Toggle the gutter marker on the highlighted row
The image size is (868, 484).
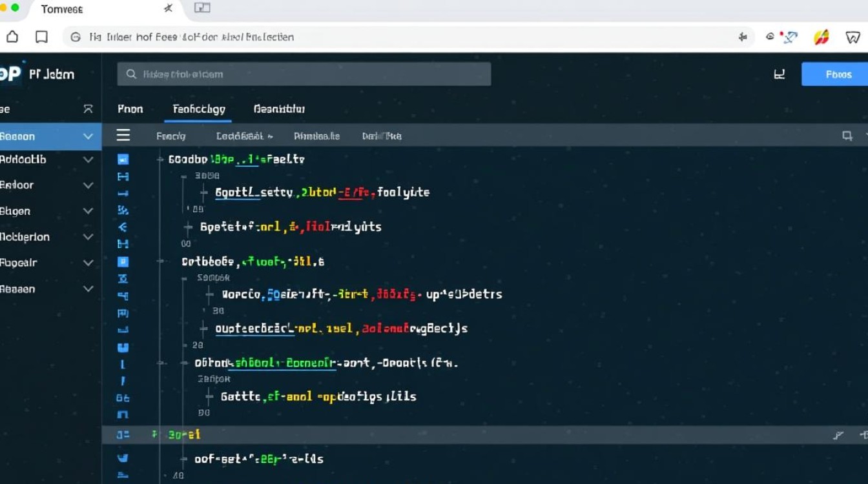(x=123, y=435)
